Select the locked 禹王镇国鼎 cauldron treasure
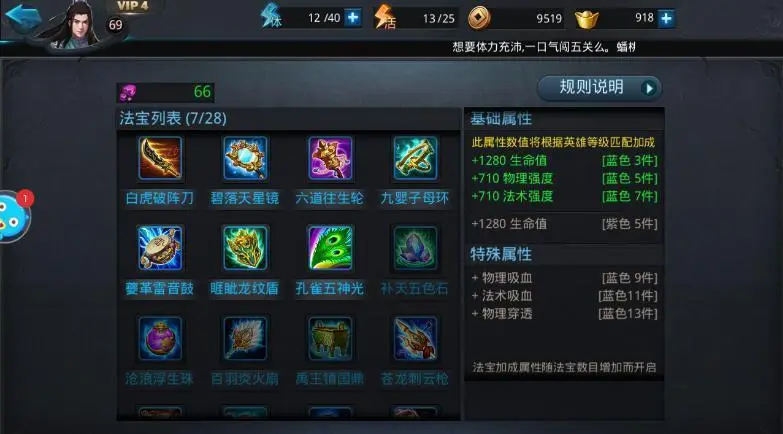This screenshot has height=434, width=783. (x=330, y=338)
